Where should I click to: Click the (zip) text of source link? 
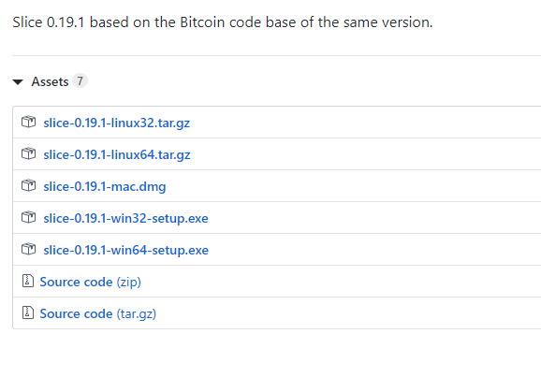pos(128,282)
